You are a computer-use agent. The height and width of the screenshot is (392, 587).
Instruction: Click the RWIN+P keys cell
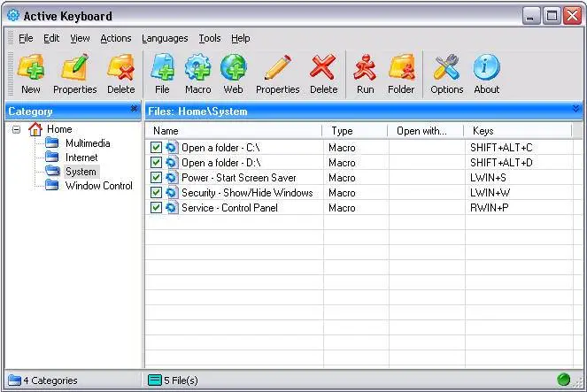click(x=489, y=208)
